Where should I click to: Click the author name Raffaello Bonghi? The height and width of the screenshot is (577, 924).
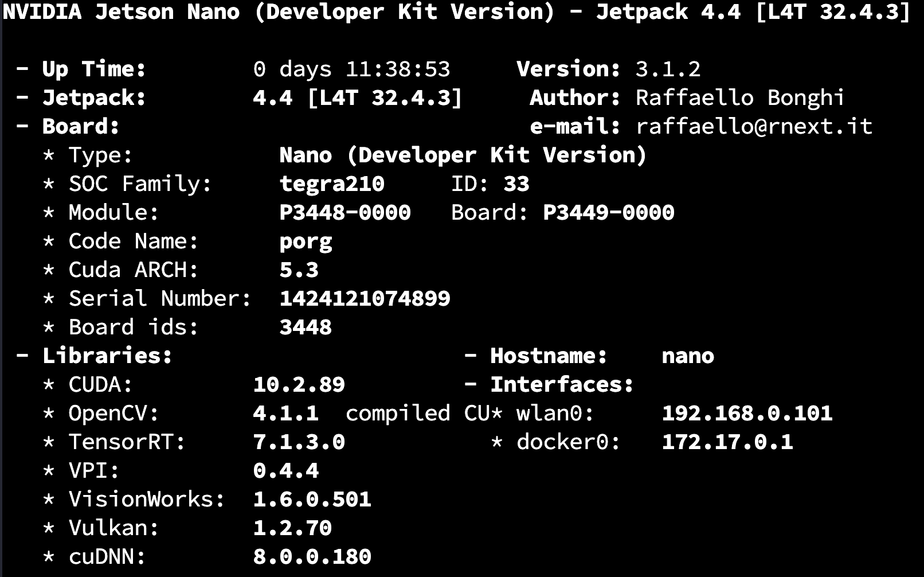[739, 98]
